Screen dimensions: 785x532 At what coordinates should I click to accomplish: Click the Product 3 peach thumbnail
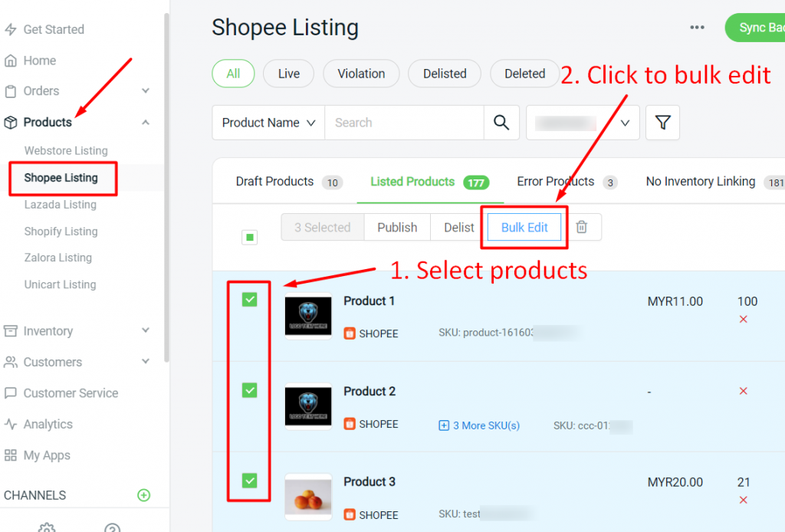(x=308, y=496)
